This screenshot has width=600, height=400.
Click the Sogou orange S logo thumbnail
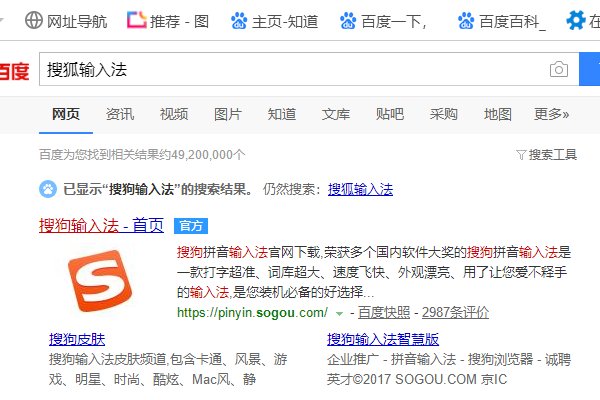click(100, 281)
